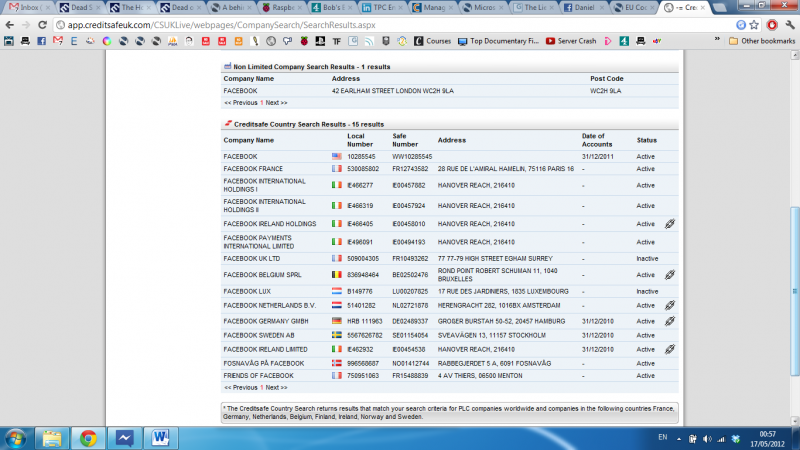The height and width of the screenshot is (450, 800).
Task: Click Safe Number WW10285545
Action: (412, 157)
